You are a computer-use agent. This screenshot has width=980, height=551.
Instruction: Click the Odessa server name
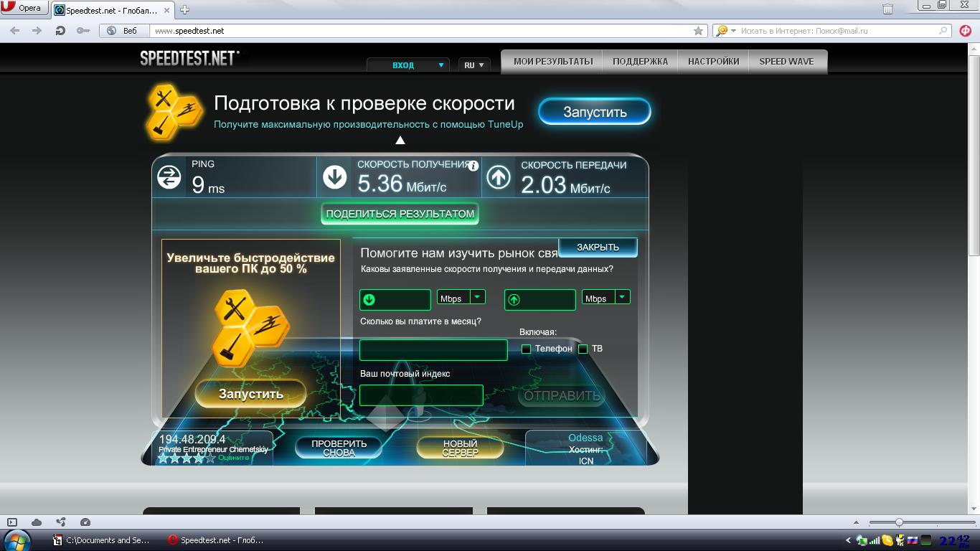tap(585, 438)
